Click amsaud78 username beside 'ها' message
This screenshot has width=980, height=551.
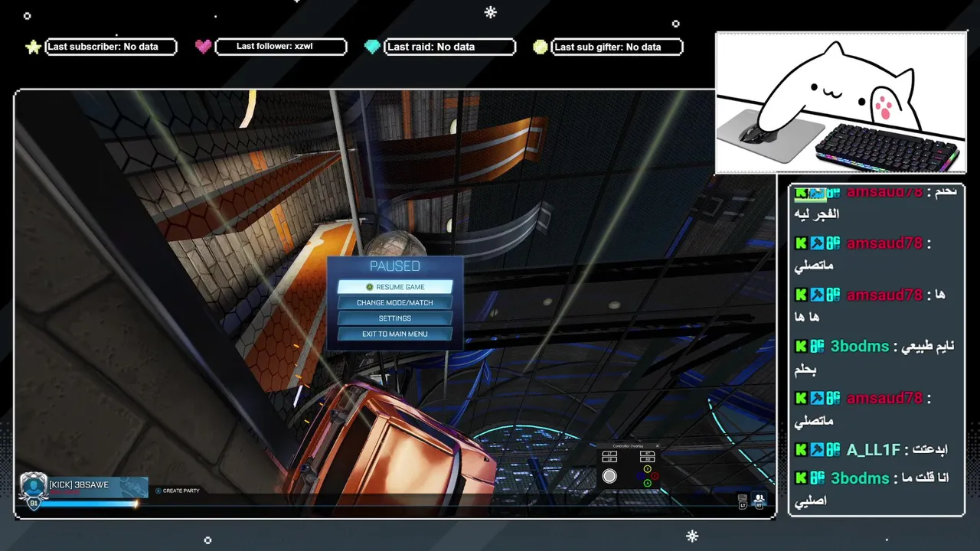[884, 295]
